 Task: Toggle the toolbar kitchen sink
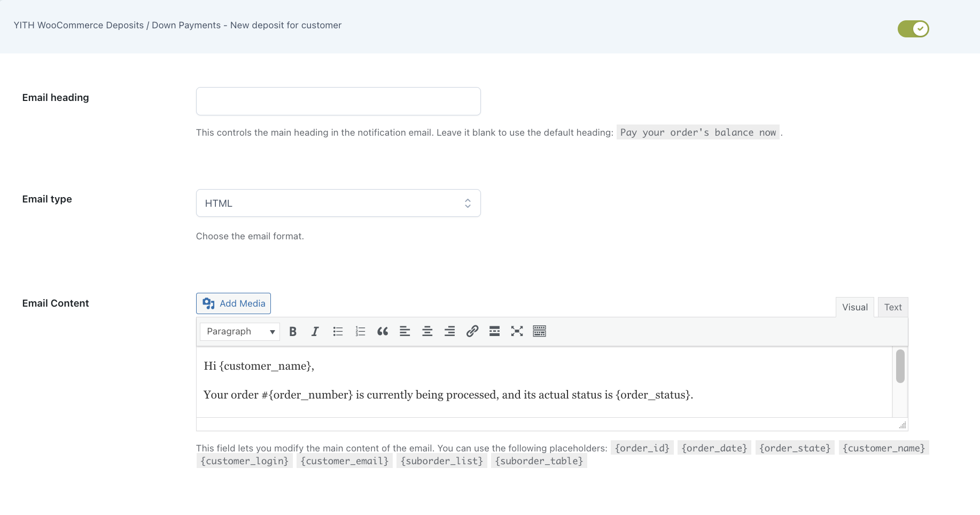[540, 331]
